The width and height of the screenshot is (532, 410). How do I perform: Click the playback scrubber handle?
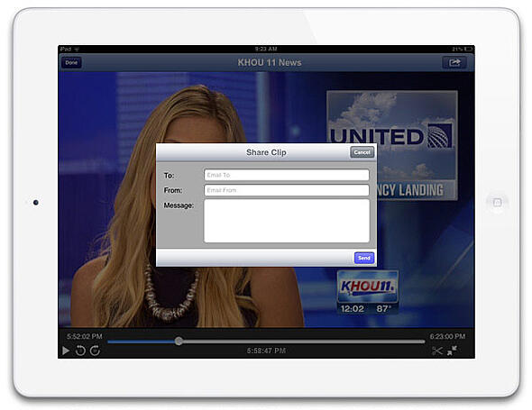pyautogui.click(x=179, y=342)
